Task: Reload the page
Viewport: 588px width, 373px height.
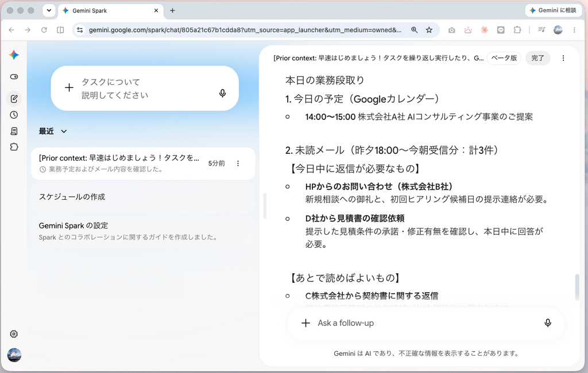Action: coord(44,30)
